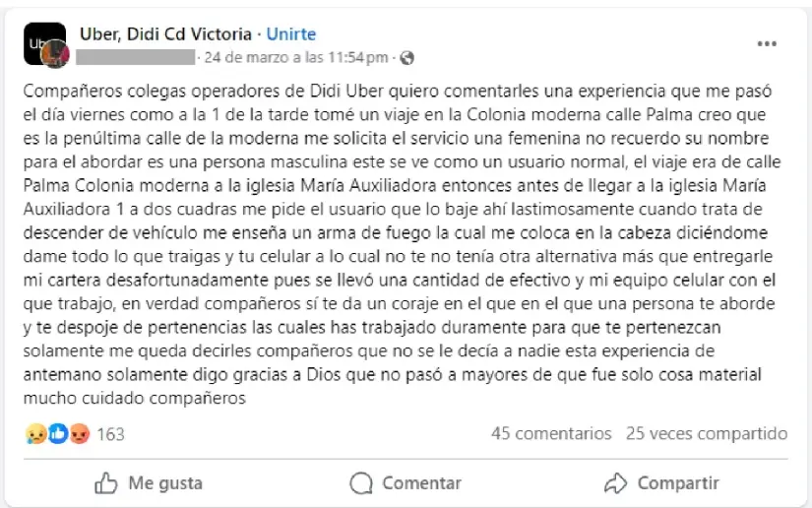Click the blurred author name
Screen dimensions: 812x508
click(136, 57)
